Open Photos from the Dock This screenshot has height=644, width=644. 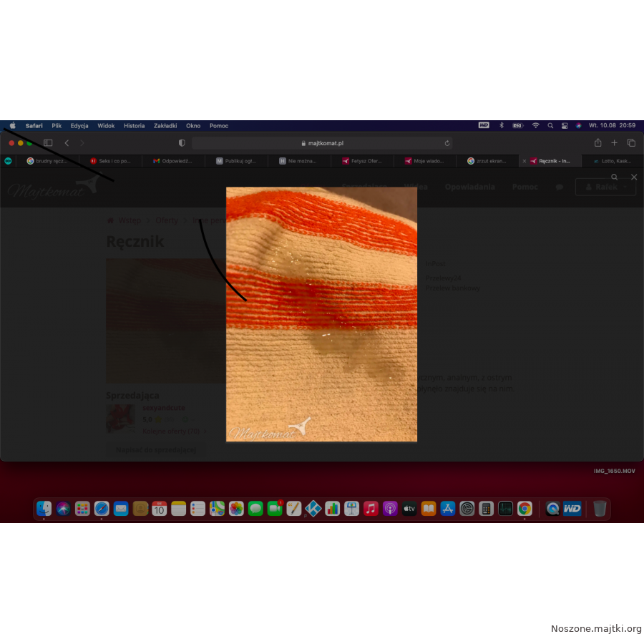coord(236,509)
